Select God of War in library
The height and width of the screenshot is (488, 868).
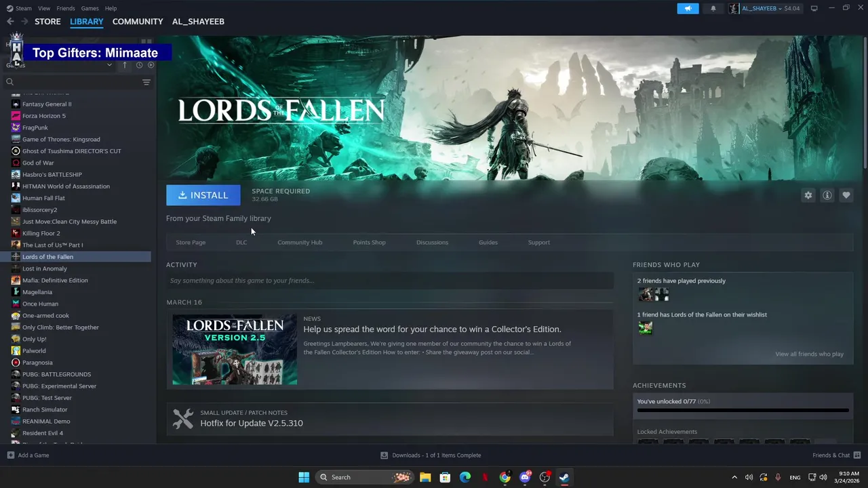(x=38, y=163)
